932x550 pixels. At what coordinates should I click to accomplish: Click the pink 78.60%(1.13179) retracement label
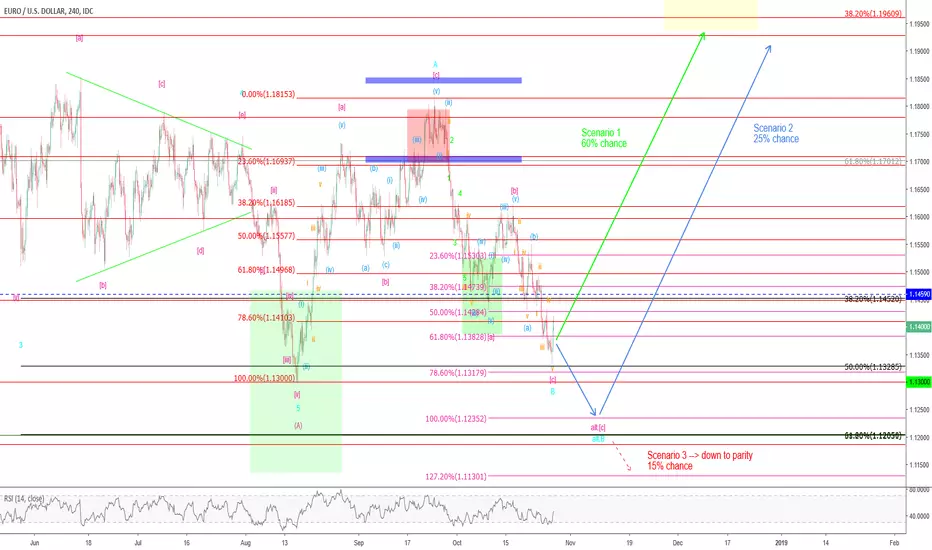458,373
